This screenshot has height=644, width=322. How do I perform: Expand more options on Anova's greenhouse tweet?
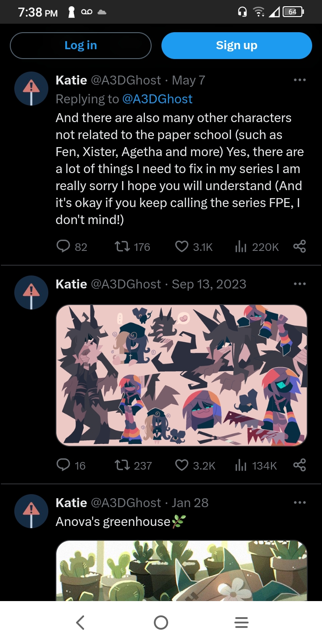(300, 503)
